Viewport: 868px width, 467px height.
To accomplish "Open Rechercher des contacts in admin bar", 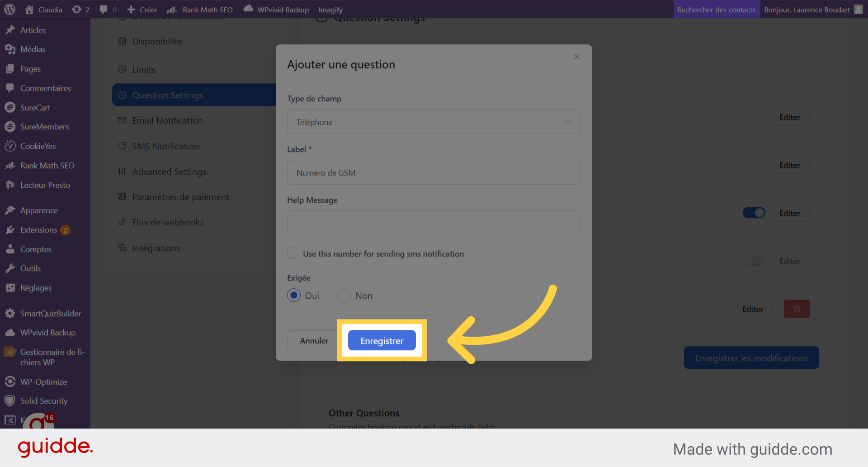I will 716,10.
